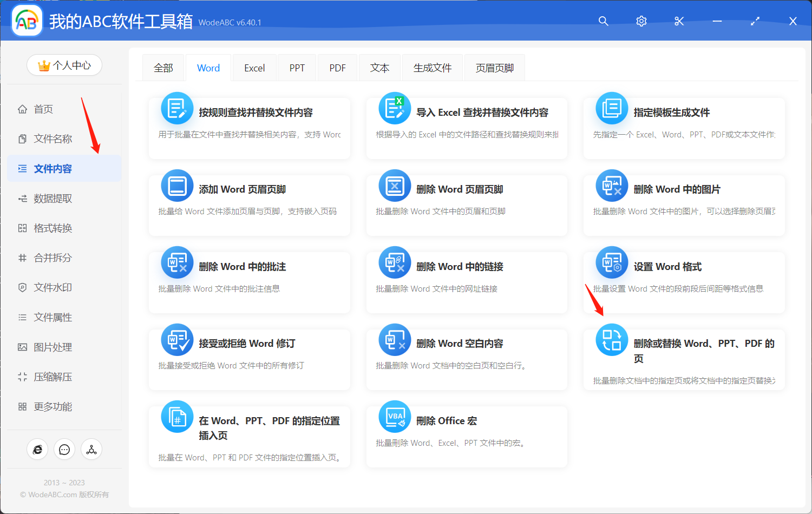Open 个人中心 at the top left

pos(64,64)
